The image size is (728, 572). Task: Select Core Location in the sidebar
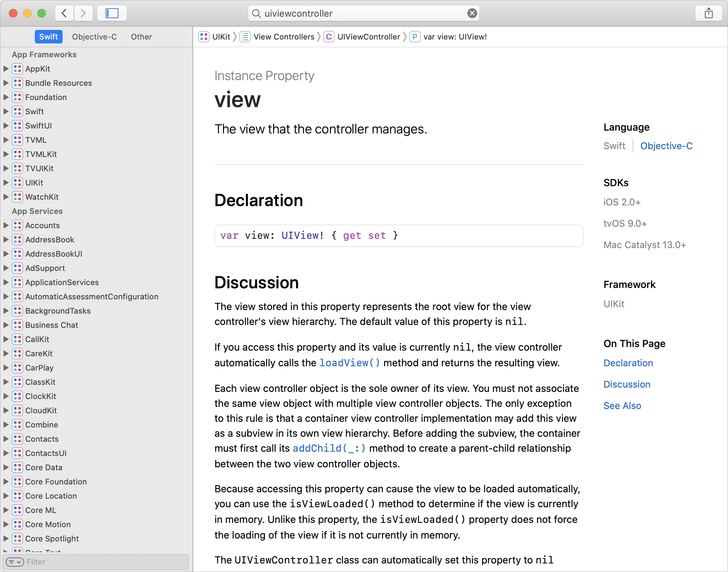pyautogui.click(x=51, y=496)
